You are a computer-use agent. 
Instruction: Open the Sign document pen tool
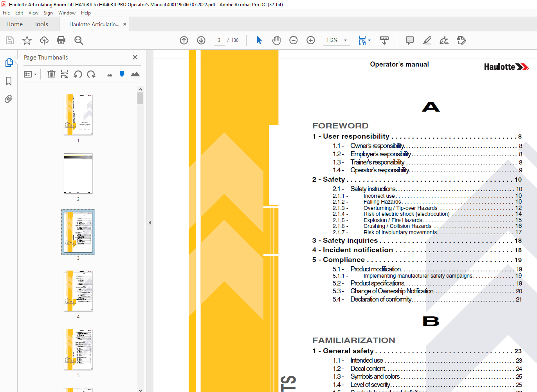click(444, 40)
